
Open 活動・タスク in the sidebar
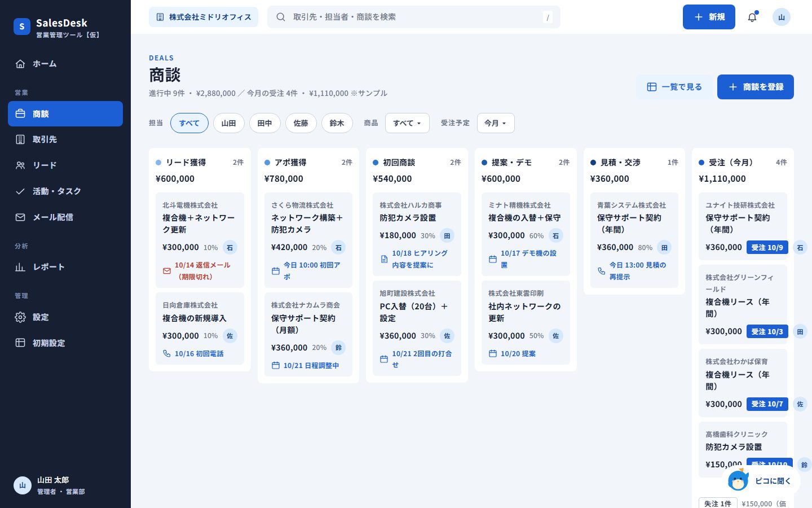pyautogui.click(x=65, y=191)
